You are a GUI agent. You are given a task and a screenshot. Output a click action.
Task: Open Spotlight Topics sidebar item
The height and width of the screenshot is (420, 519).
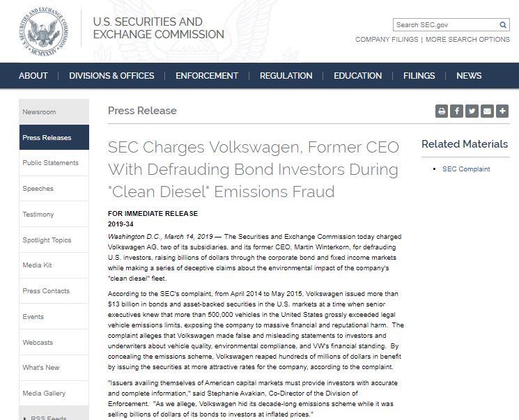[x=54, y=240]
